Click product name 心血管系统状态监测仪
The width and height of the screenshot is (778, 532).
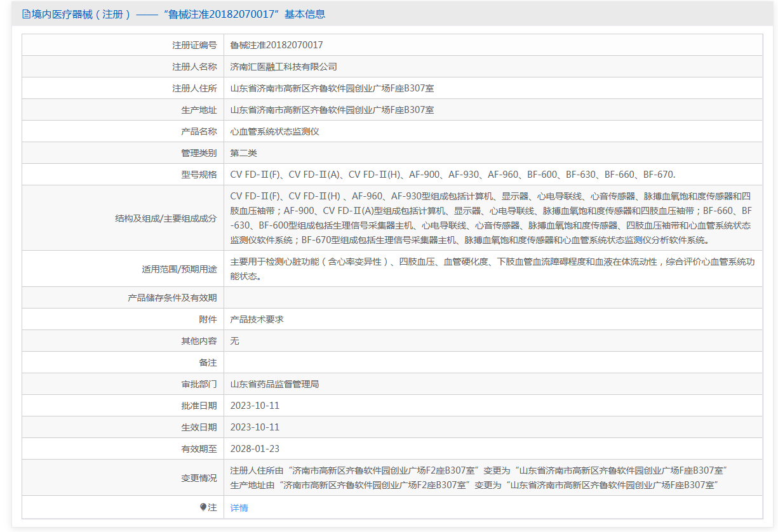pos(274,131)
